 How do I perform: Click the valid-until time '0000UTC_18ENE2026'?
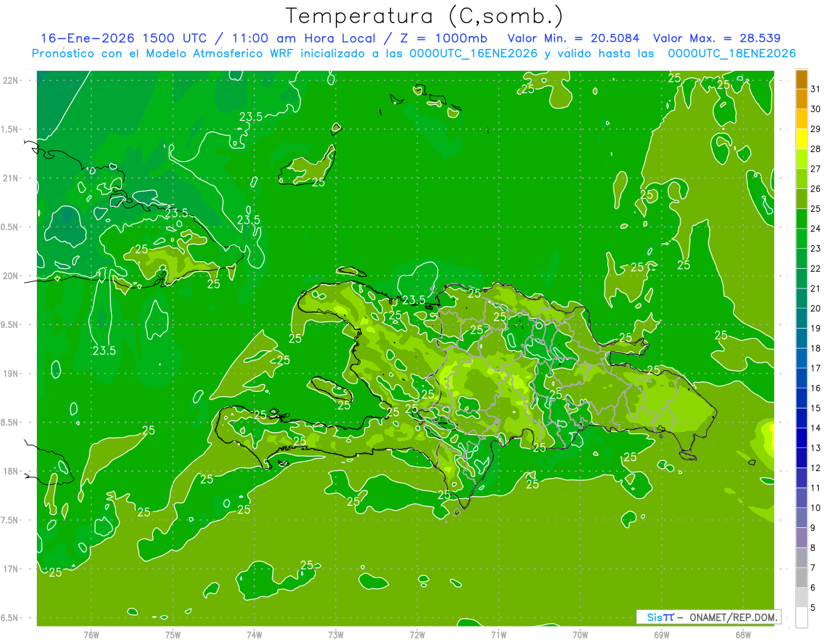point(731,53)
